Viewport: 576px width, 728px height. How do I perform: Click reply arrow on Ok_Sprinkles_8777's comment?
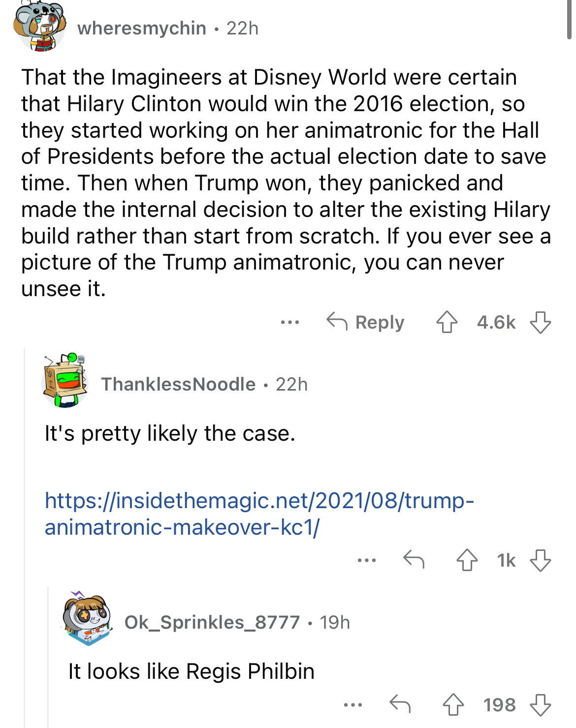coord(400,704)
